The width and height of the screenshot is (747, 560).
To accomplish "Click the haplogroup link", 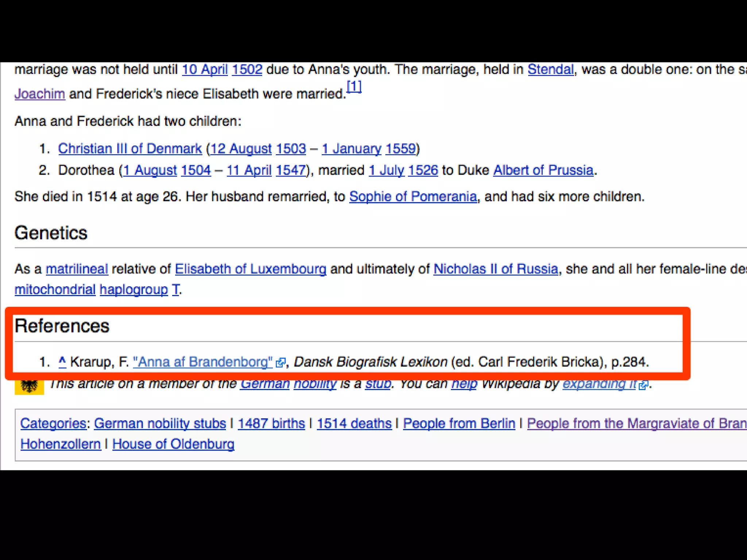I will [x=133, y=289].
